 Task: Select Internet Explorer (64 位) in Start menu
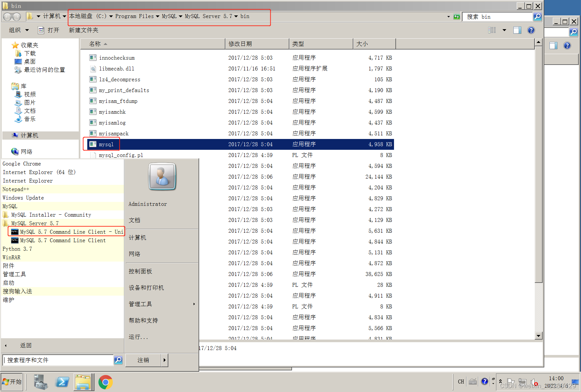[62, 172]
